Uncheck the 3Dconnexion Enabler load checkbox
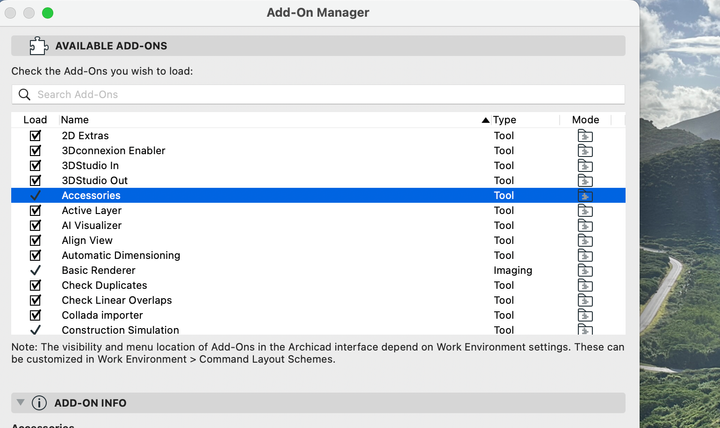 click(35, 151)
